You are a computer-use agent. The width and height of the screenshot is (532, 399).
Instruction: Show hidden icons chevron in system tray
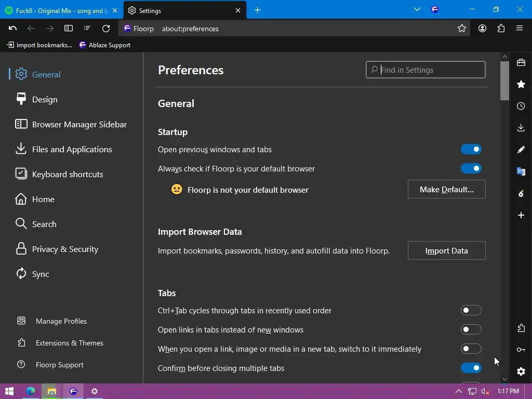tap(458, 391)
